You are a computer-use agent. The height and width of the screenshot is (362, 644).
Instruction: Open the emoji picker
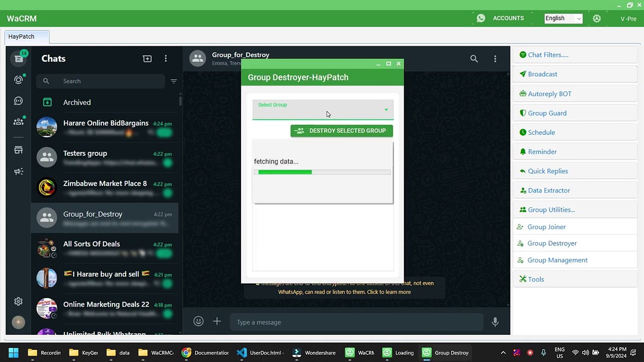[199, 321]
